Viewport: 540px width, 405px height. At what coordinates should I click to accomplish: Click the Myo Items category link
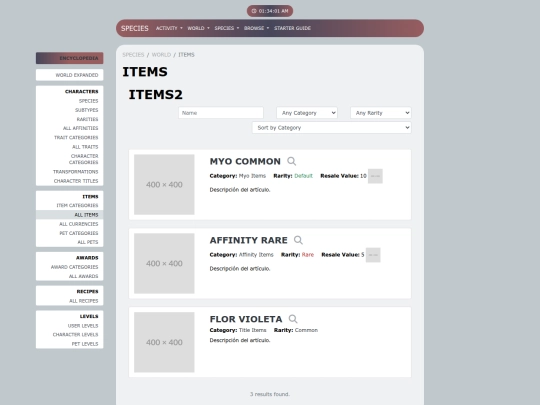(x=252, y=176)
